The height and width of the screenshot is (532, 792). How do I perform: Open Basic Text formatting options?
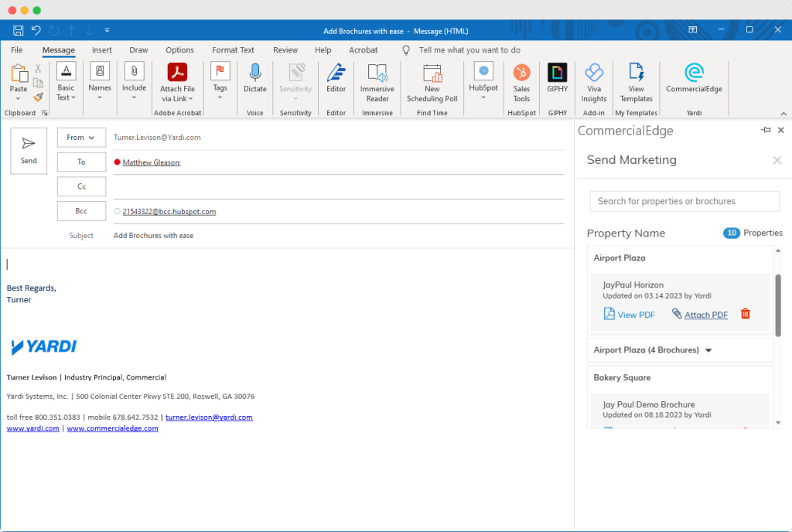[66, 82]
